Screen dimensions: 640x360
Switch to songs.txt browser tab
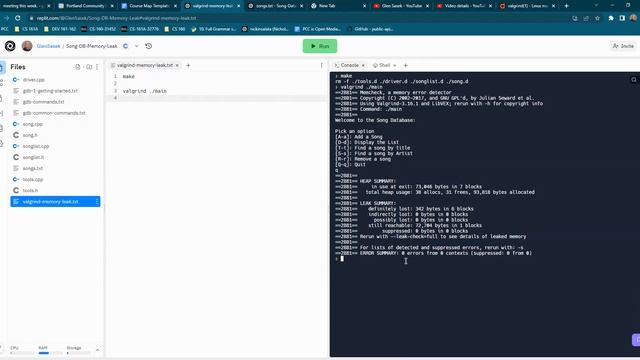pos(276,6)
